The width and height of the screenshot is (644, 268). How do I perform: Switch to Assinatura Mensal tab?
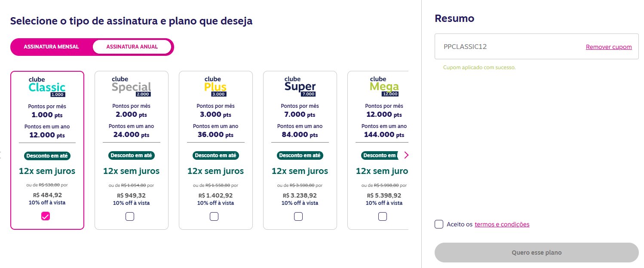tap(51, 47)
